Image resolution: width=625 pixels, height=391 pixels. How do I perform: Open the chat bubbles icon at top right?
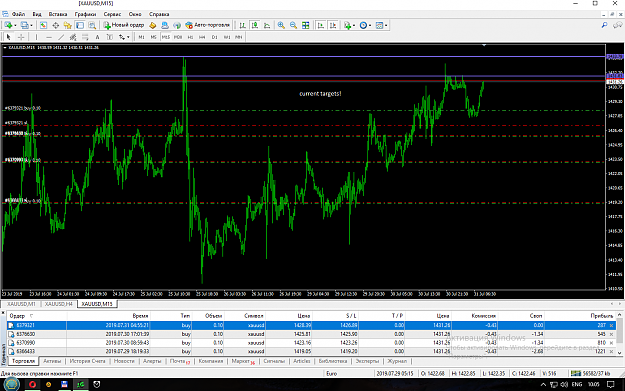tap(617, 25)
